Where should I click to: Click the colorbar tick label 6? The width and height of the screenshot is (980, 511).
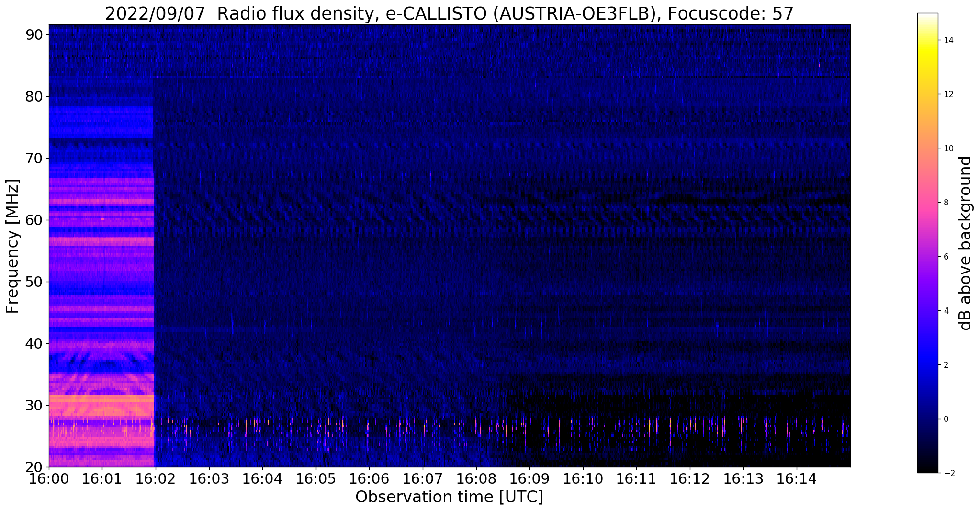pyautogui.click(x=946, y=257)
